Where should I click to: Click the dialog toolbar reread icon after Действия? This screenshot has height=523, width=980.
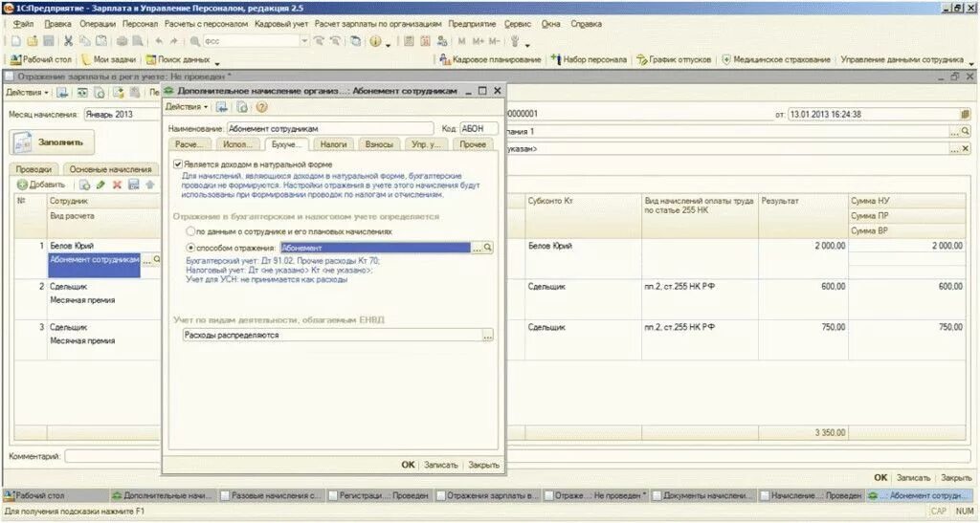(221, 107)
